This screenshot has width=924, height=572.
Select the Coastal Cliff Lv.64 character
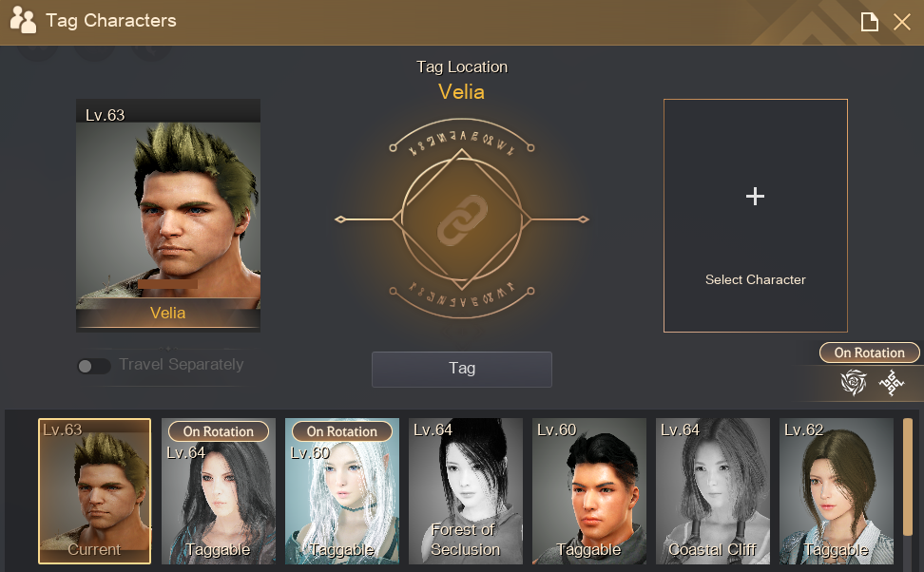713,491
